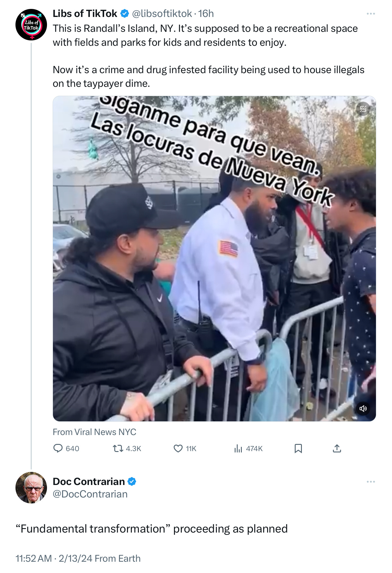392x573 pixels.
Task: Play the embedded Randall's Island video
Action: (x=214, y=258)
